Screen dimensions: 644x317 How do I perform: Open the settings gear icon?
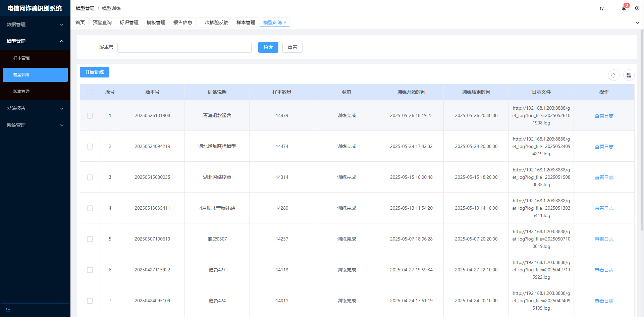tap(637, 8)
